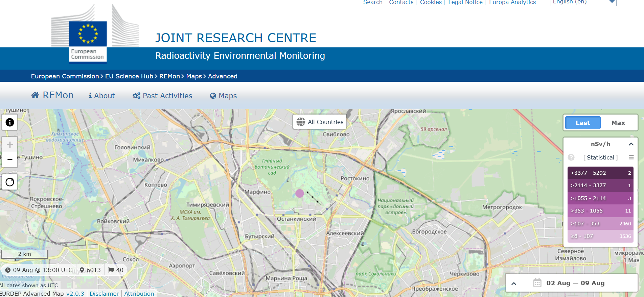Select the >2114 - 3377 legend class

[x=600, y=185]
